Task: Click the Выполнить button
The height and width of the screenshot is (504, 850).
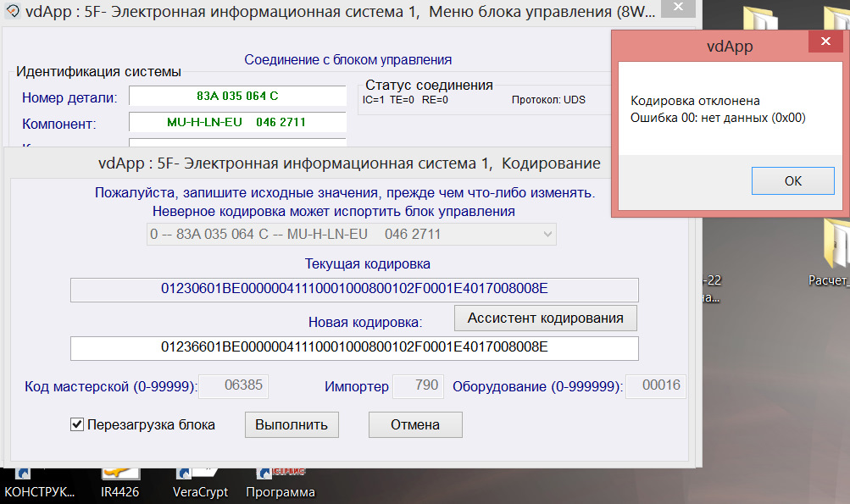Action: [x=291, y=424]
